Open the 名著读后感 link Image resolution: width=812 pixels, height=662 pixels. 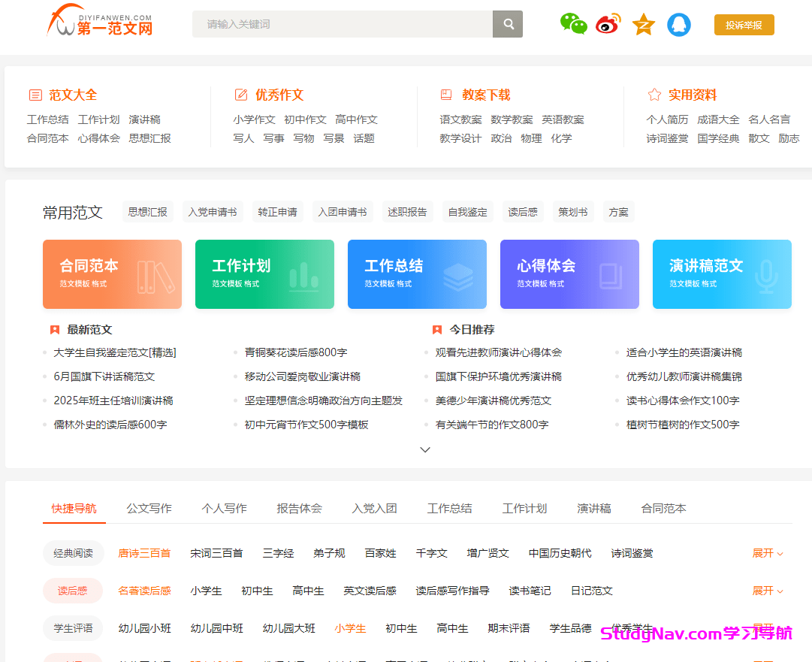[x=144, y=591]
